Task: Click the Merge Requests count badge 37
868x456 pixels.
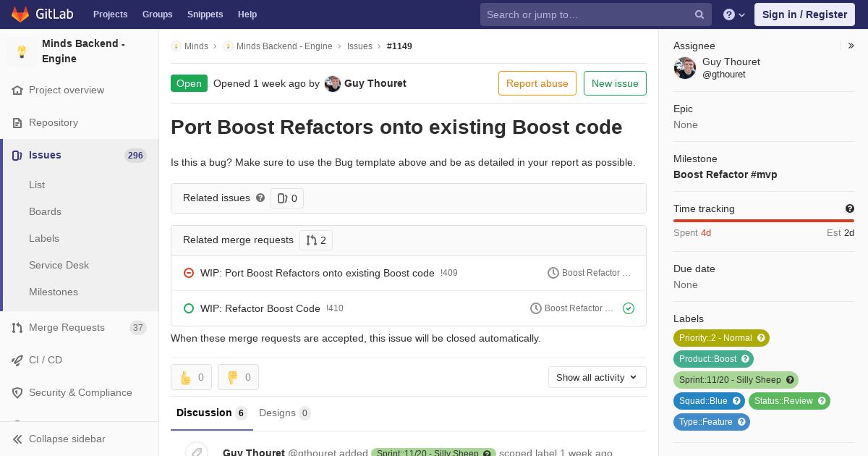Action: [x=138, y=328]
